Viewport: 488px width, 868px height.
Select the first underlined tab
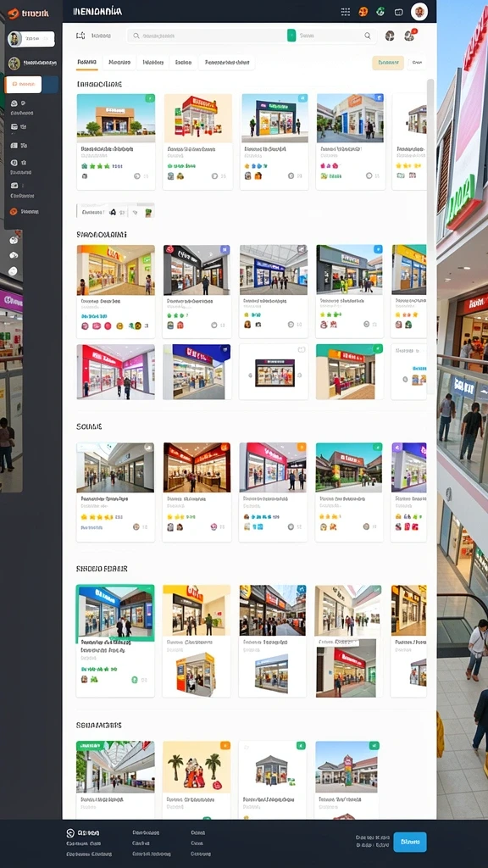pyautogui.click(x=87, y=63)
